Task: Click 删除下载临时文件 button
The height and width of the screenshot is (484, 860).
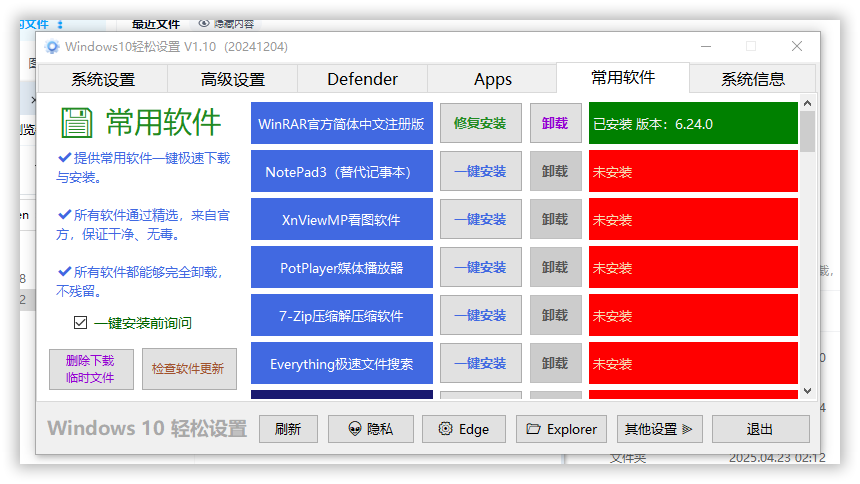Action: click(91, 369)
